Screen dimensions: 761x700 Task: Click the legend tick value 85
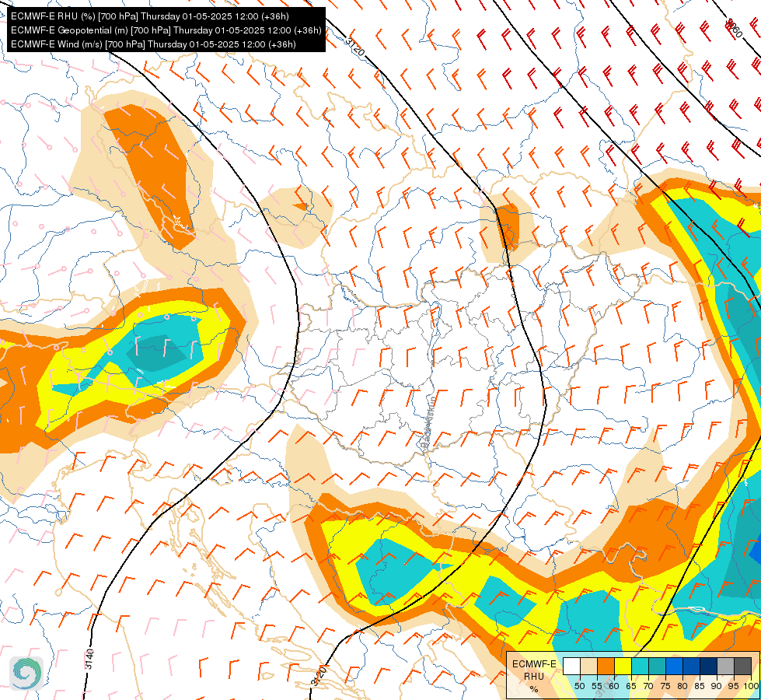tap(700, 686)
